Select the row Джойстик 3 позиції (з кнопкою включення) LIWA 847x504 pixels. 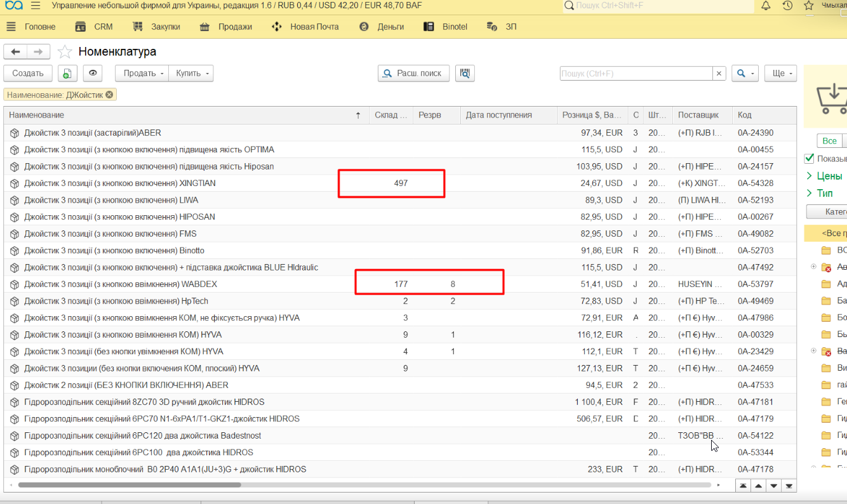click(400, 200)
